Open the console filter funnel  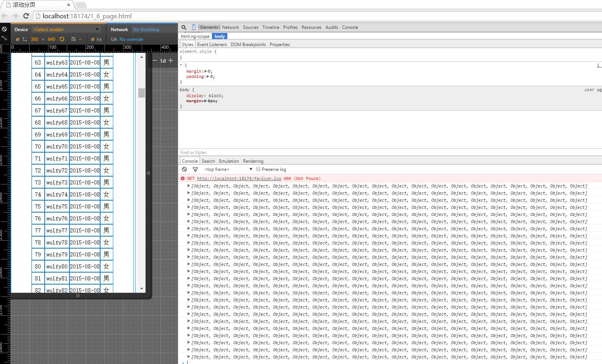[x=195, y=169]
